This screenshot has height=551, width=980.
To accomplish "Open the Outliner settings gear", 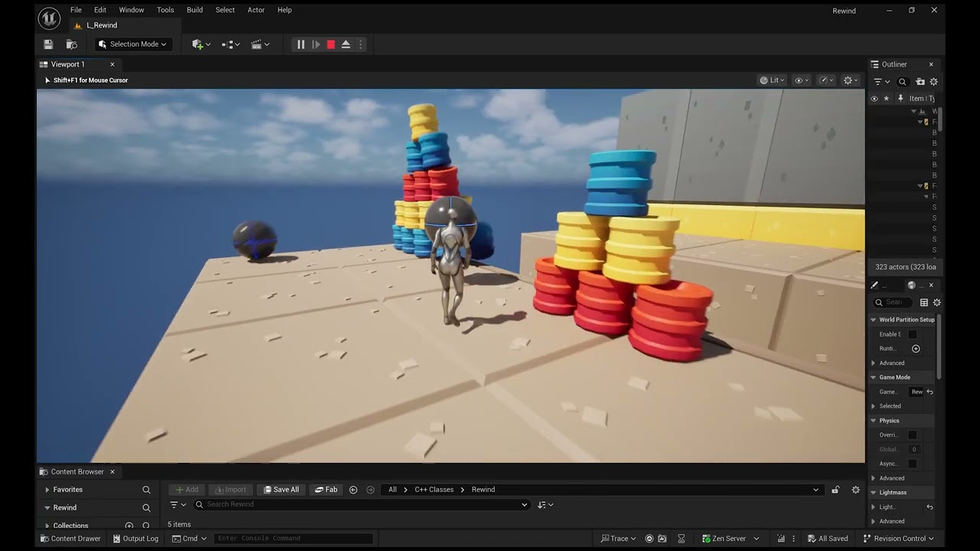I will [x=933, y=82].
